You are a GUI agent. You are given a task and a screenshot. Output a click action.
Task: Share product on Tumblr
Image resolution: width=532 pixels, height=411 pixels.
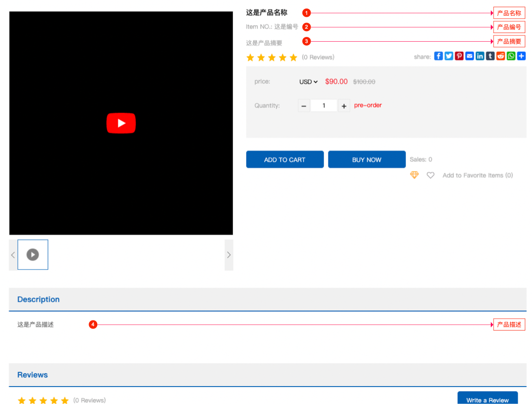(x=490, y=56)
